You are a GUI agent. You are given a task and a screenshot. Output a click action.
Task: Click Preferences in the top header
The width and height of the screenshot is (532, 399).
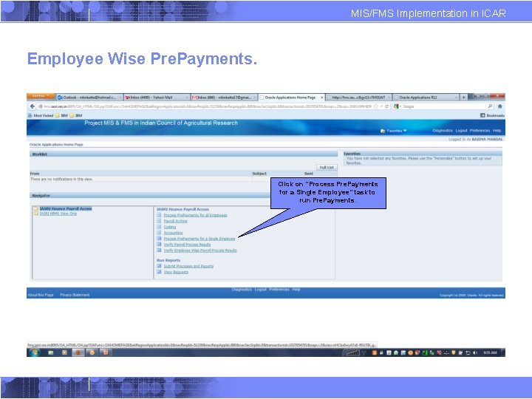(480, 131)
